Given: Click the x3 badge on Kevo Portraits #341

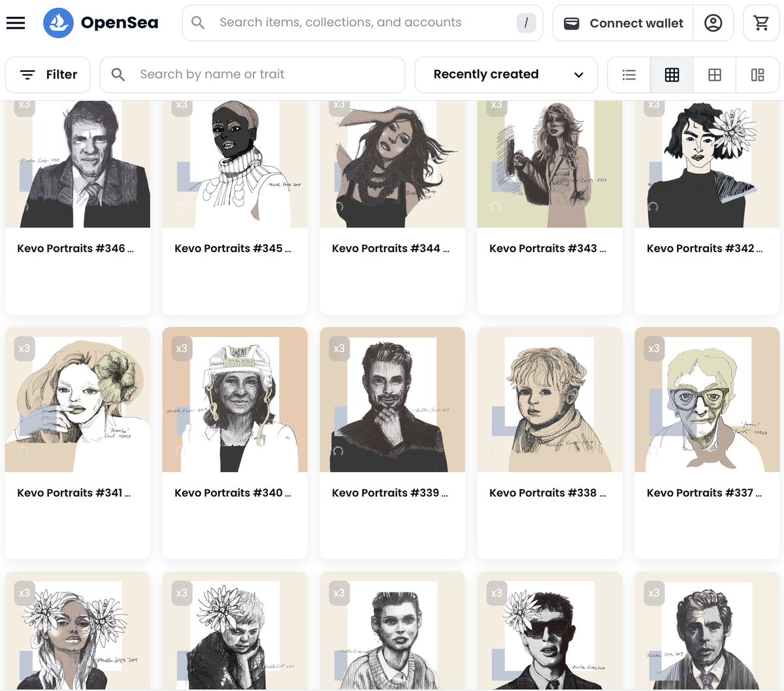Looking at the screenshot, I should point(24,349).
